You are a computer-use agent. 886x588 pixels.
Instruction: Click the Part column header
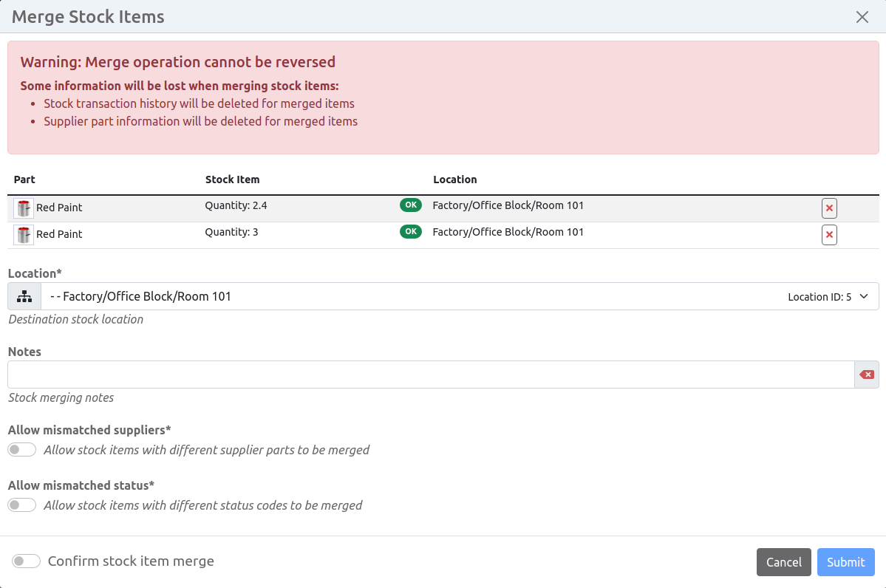(x=24, y=180)
